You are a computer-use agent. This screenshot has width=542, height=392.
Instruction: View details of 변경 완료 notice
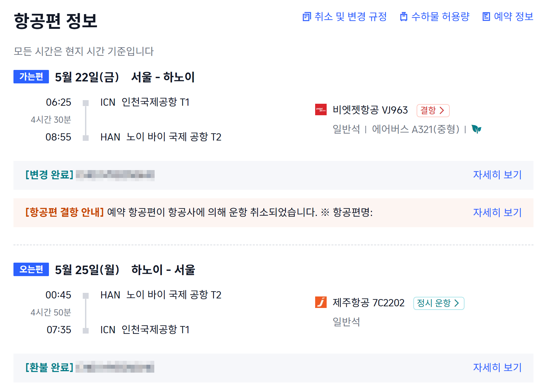497,175
